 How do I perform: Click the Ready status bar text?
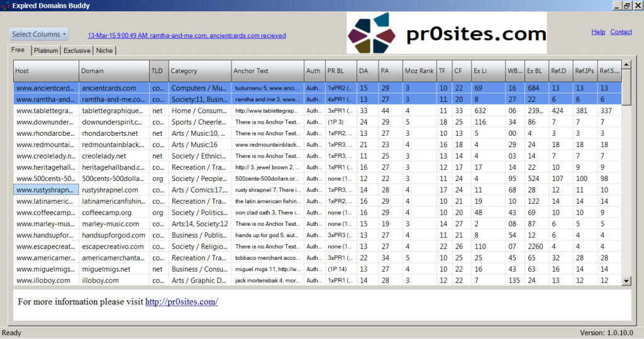click(11, 333)
